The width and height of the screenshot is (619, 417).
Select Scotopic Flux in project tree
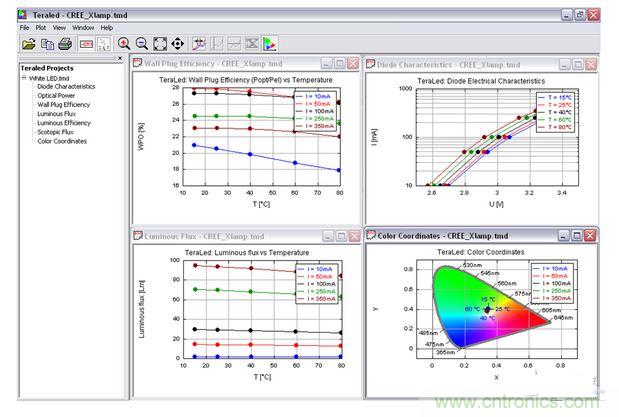click(59, 132)
